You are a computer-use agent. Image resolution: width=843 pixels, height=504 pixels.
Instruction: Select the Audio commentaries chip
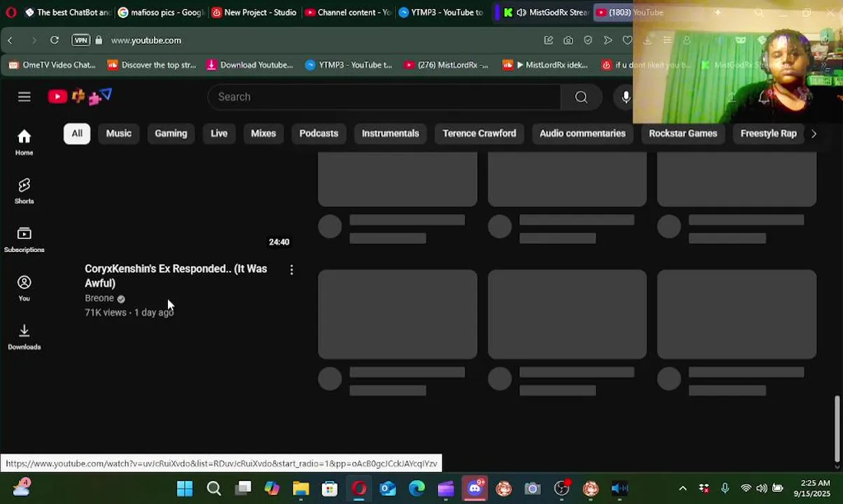(x=583, y=133)
